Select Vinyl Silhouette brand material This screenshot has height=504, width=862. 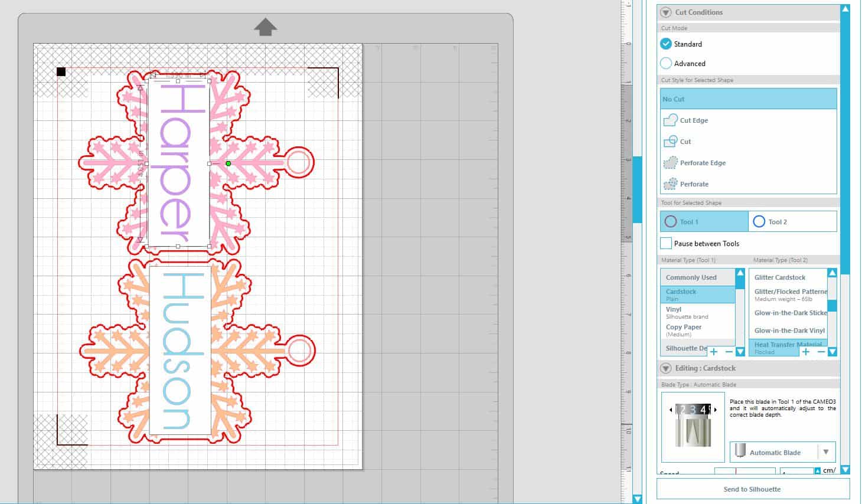coord(698,312)
